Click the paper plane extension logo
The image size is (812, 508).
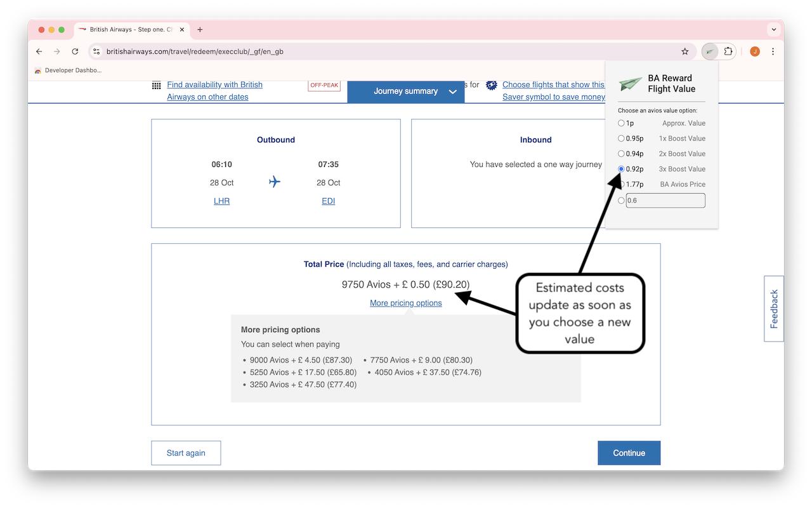pos(631,84)
